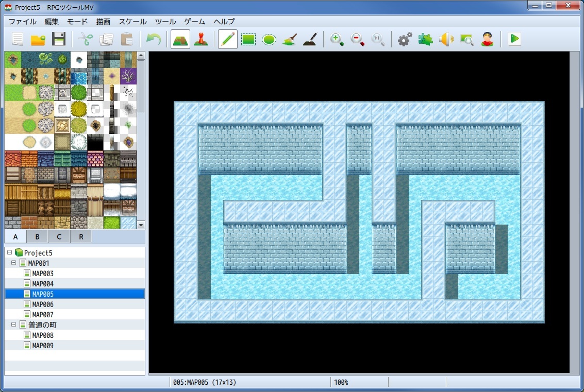Open the 編集 menu
Viewport: 584px width, 392px height.
(x=52, y=22)
